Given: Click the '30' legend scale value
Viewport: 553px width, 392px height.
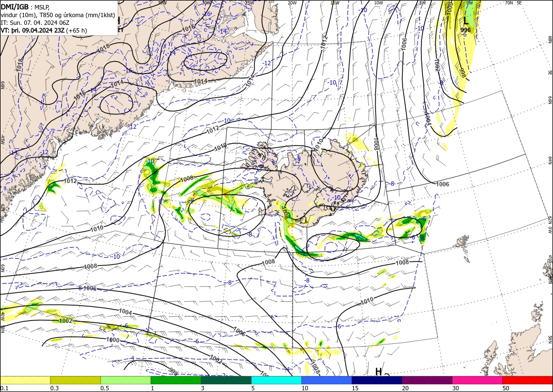Looking at the screenshot, I should coord(455,388).
